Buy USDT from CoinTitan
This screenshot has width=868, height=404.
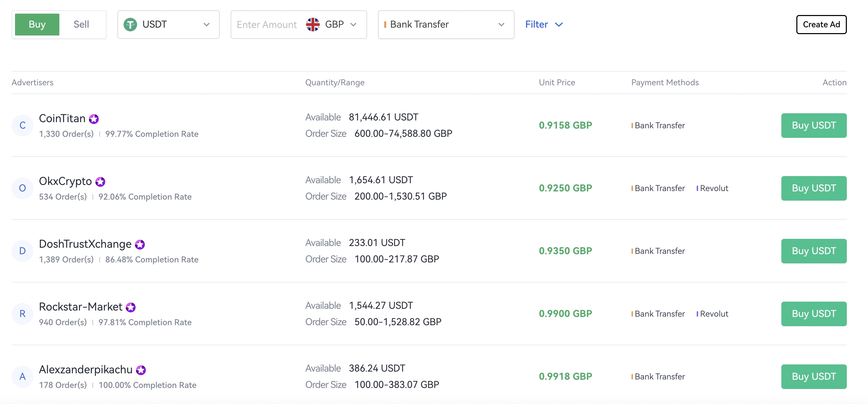point(814,126)
